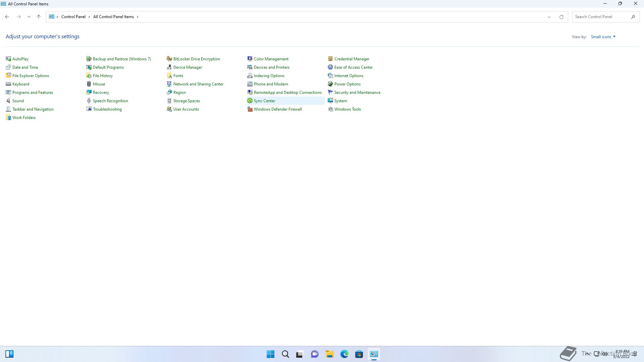Expand the View by Small icons dropdown

click(x=603, y=37)
